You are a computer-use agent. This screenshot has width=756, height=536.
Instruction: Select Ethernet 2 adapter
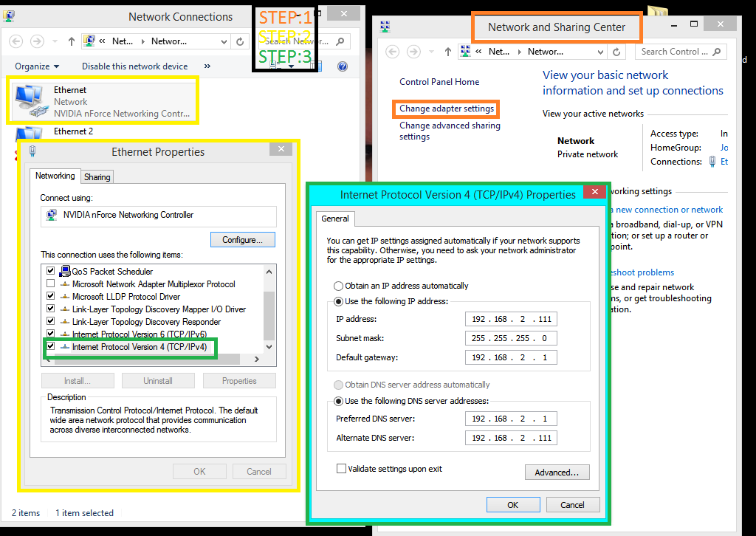73,131
